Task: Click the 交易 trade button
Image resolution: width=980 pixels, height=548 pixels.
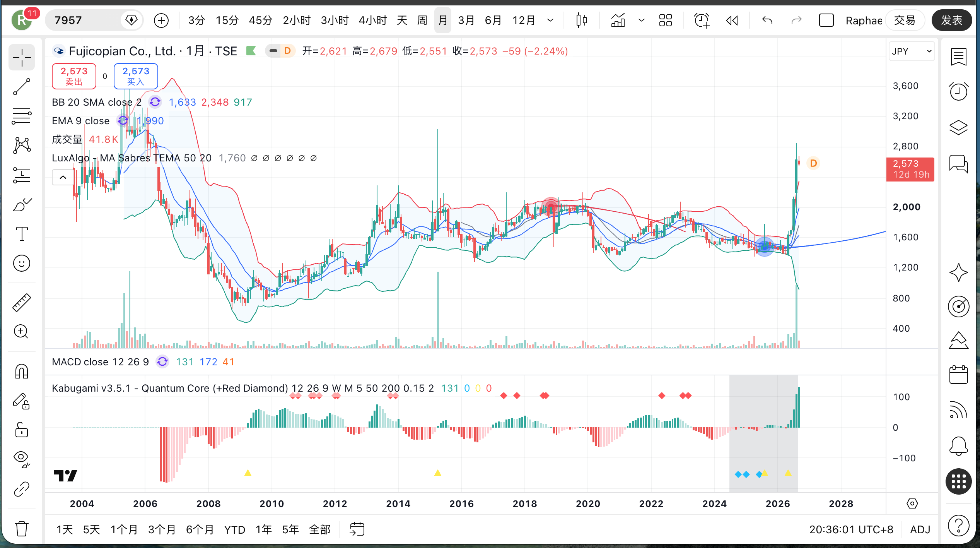Action: [x=904, y=20]
